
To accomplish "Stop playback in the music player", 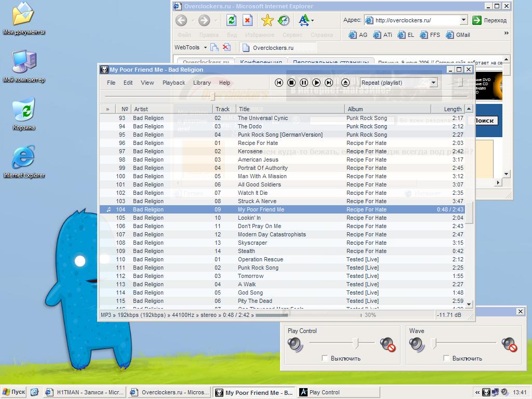I will pyautogui.click(x=291, y=83).
